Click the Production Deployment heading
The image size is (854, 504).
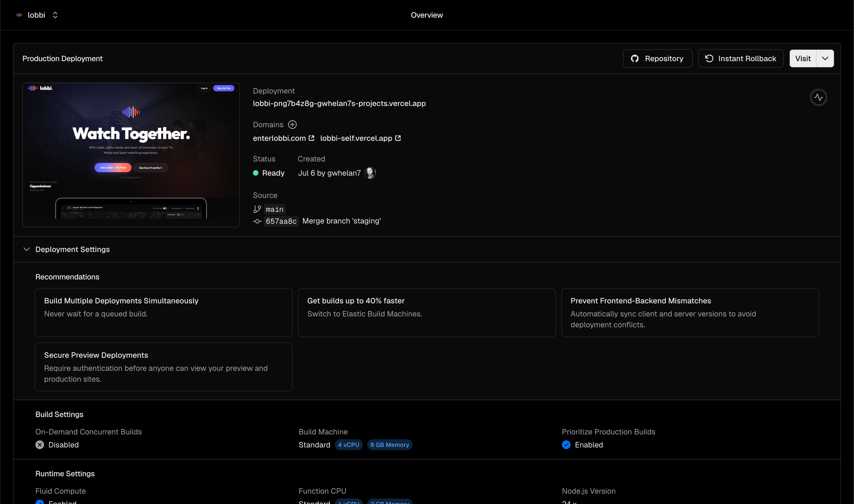coord(63,58)
